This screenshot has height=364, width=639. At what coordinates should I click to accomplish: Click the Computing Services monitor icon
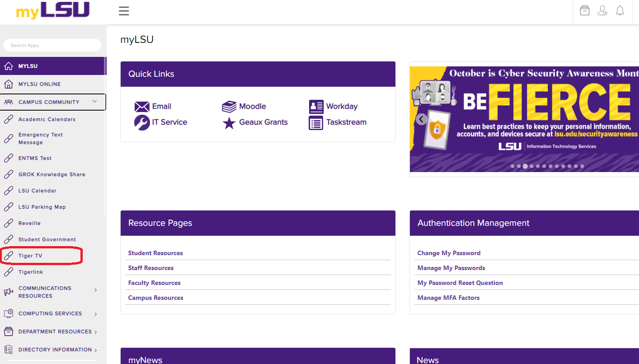[x=8, y=313]
